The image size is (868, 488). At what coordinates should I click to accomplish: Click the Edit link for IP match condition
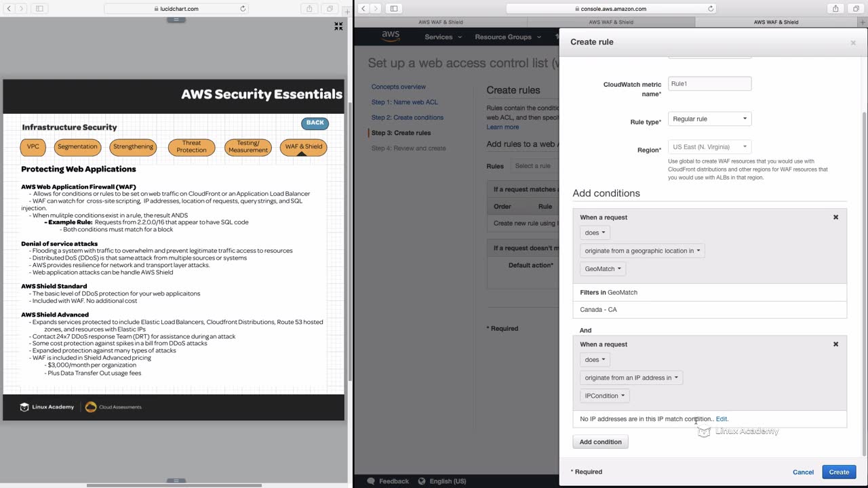722,419
